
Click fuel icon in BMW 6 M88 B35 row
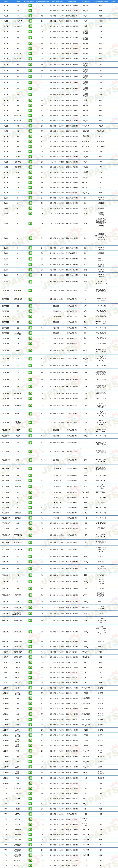point(30,253)
